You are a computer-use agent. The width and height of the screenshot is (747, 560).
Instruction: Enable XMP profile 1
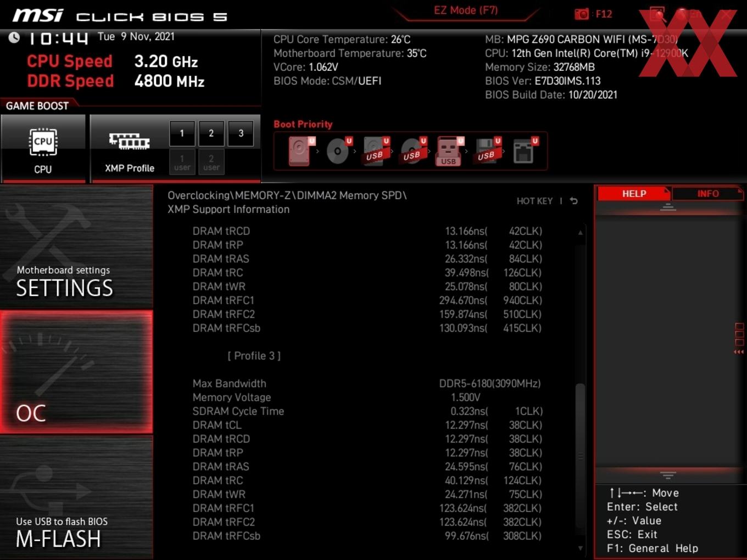pos(182,133)
